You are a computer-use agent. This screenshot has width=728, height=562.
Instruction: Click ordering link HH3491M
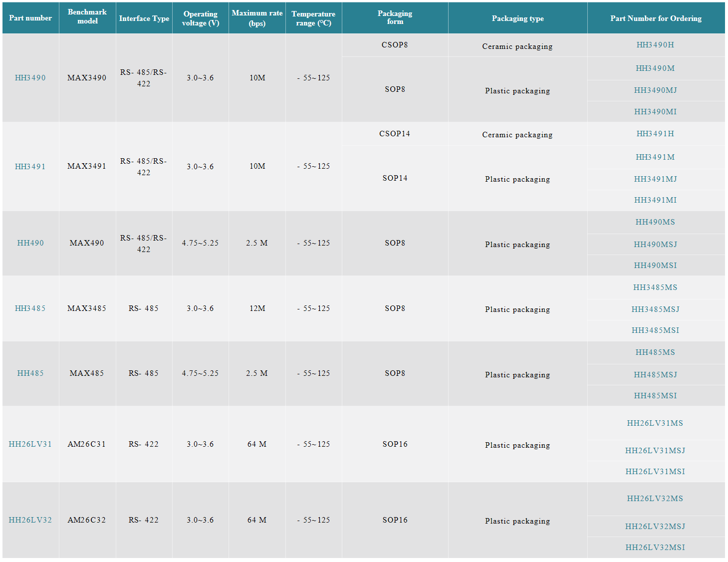pos(655,157)
